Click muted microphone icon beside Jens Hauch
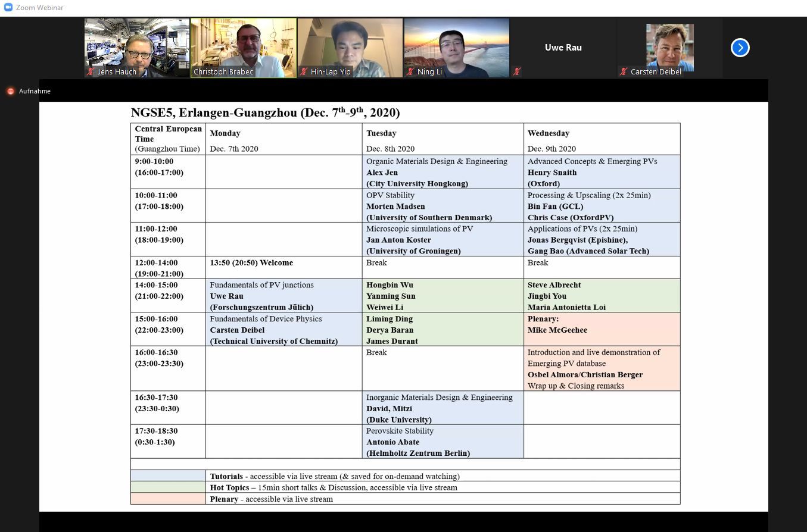Viewport: 807px width, 532px height. click(x=91, y=72)
